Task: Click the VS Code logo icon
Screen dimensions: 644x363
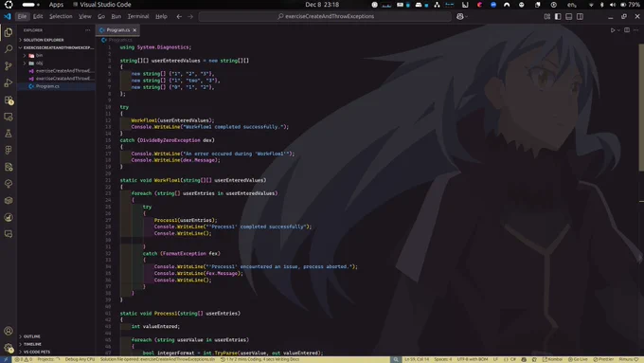Action: pos(8,16)
